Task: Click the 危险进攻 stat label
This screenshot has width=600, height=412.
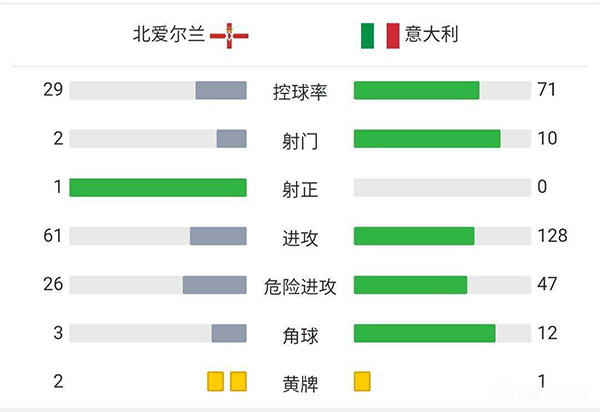Action: 300,286
